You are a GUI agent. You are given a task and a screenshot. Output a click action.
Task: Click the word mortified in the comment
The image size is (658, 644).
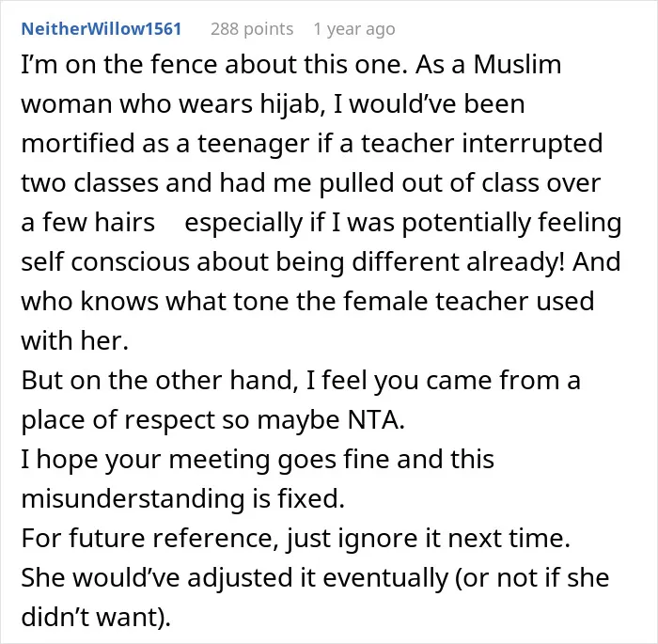(x=78, y=143)
